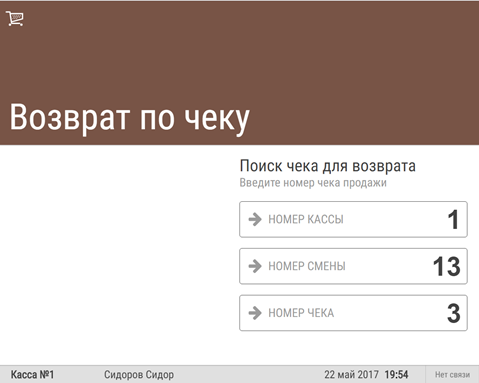Click the time '19:54' in status bar

point(396,375)
